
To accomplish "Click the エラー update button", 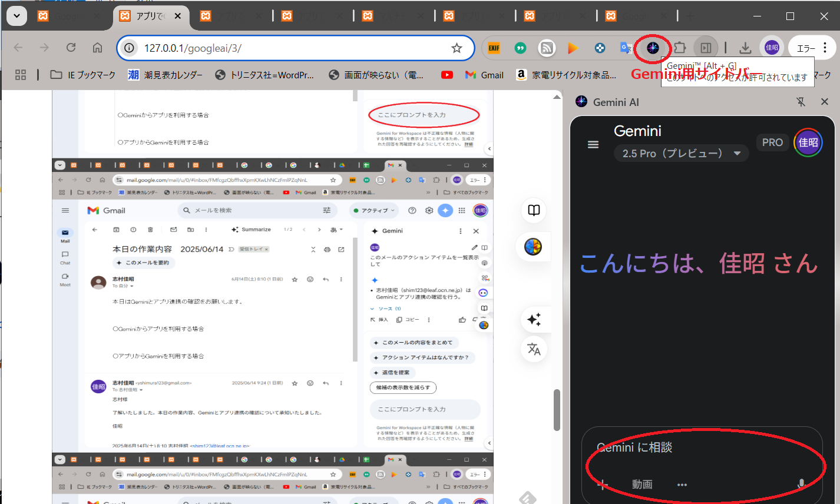I will point(806,48).
